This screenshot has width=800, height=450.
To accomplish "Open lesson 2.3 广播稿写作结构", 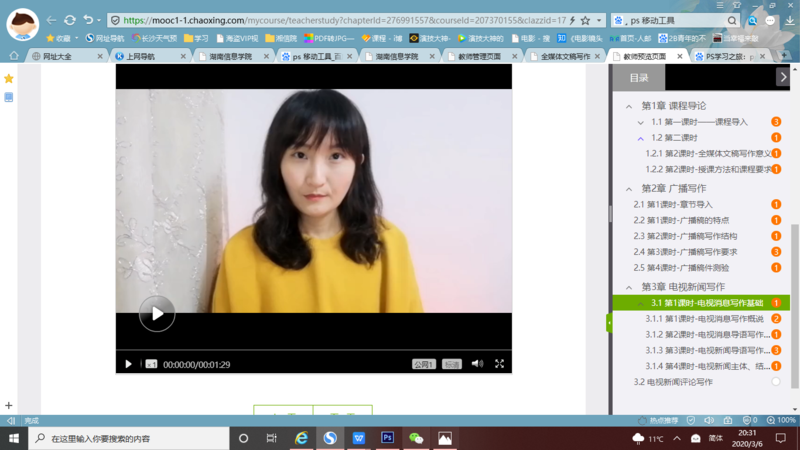I will coord(685,236).
